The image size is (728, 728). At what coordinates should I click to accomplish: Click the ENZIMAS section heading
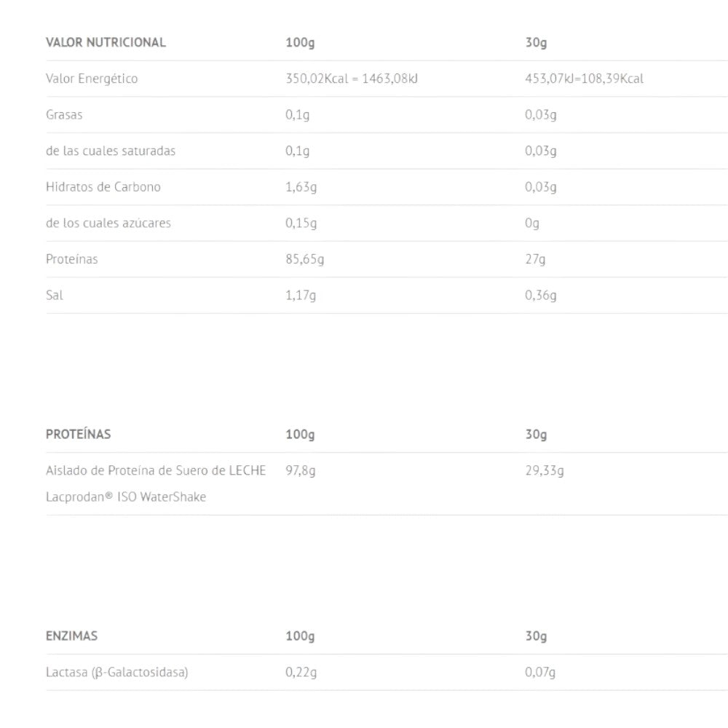71,636
